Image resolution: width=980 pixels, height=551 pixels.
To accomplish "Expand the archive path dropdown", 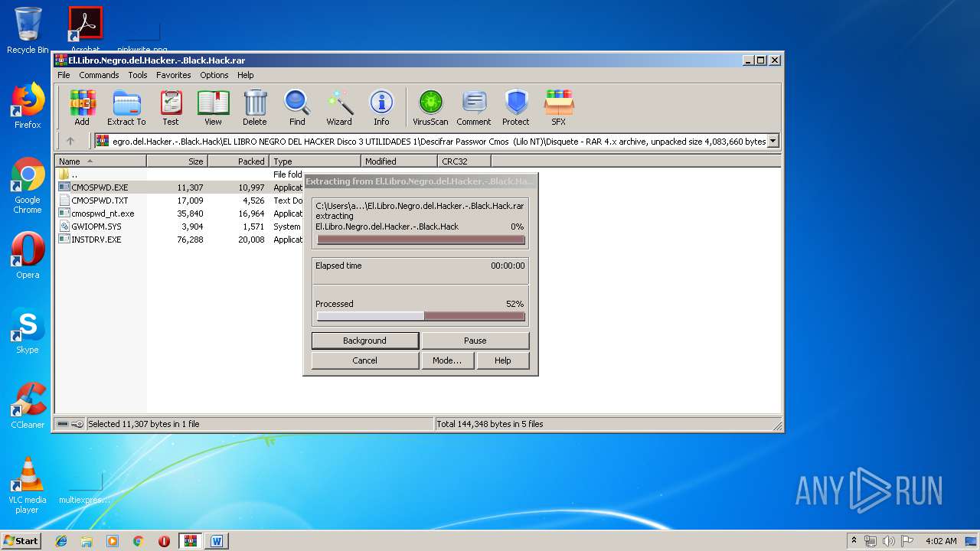I will (773, 141).
